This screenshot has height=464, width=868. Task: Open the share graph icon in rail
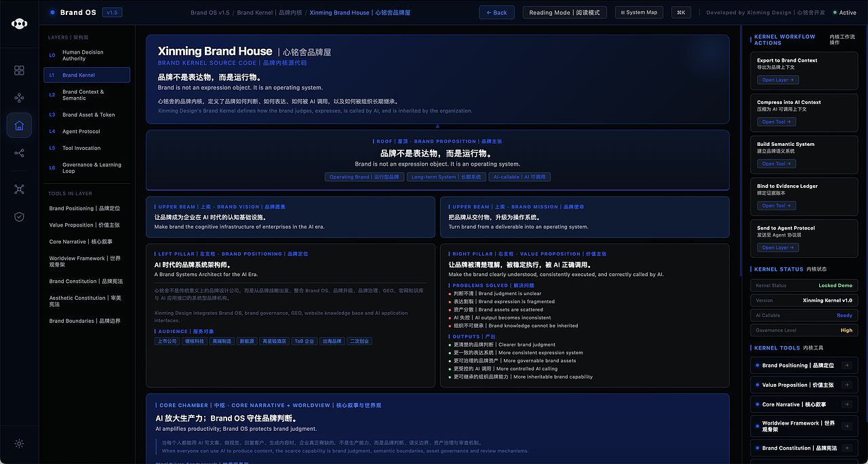19,153
